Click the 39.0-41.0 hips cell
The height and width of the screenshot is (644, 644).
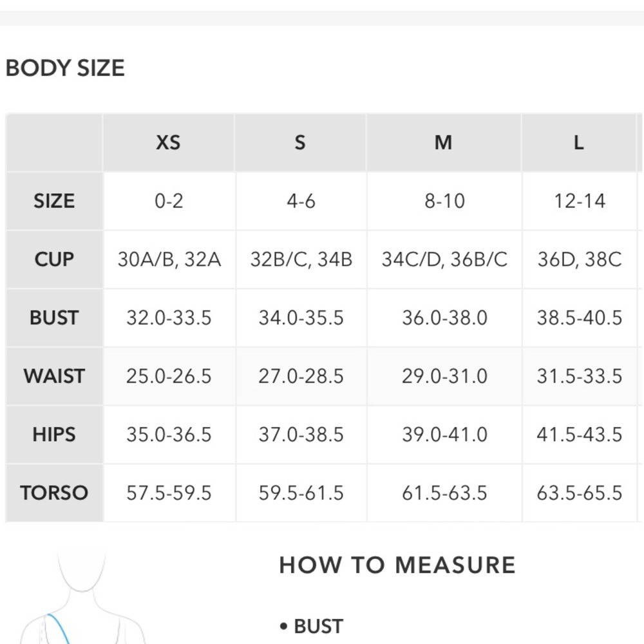coord(444,435)
